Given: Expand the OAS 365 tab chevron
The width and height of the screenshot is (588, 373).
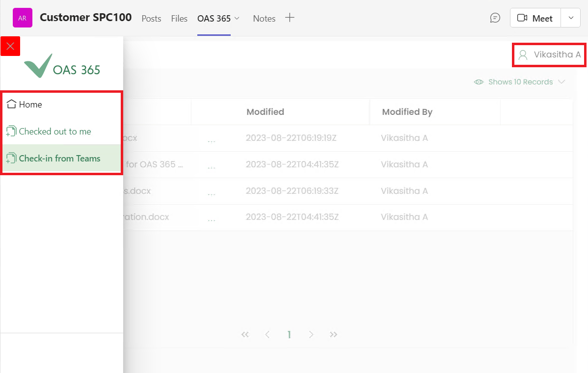Looking at the screenshot, I should point(237,18).
